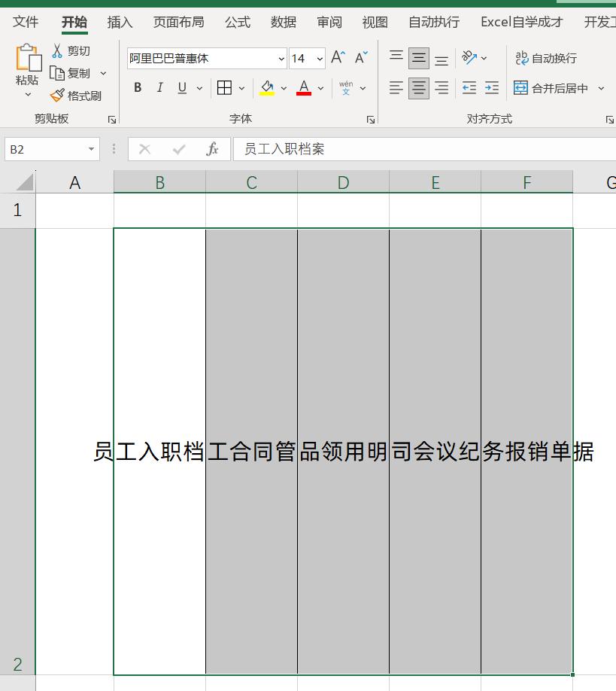The width and height of the screenshot is (616, 691).
Task: Select cell D2 containing 品领用明
Action: pos(344,452)
